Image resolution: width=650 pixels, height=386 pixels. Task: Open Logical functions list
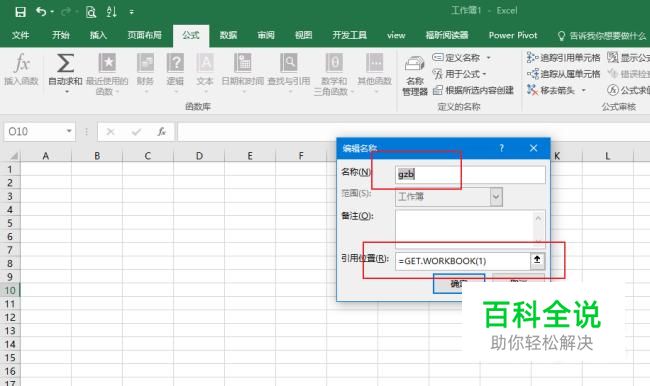[175, 72]
